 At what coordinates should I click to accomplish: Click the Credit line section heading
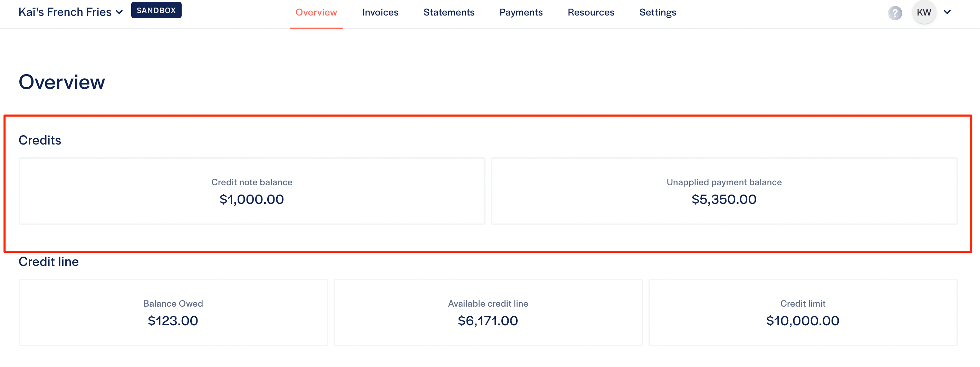click(x=49, y=262)
